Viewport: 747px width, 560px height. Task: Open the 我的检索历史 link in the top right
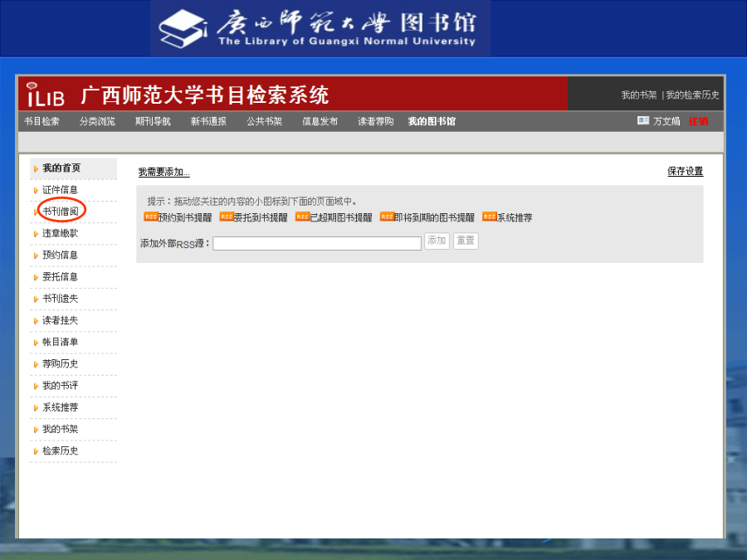coord(693,95)
